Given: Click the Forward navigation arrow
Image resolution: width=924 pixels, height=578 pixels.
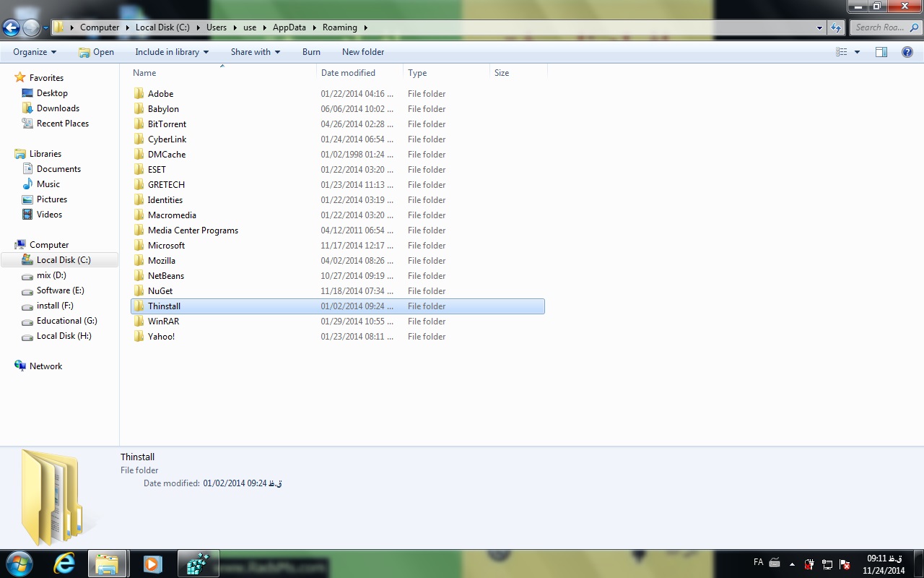Looking at the screenshot, I should click(31, 28).
